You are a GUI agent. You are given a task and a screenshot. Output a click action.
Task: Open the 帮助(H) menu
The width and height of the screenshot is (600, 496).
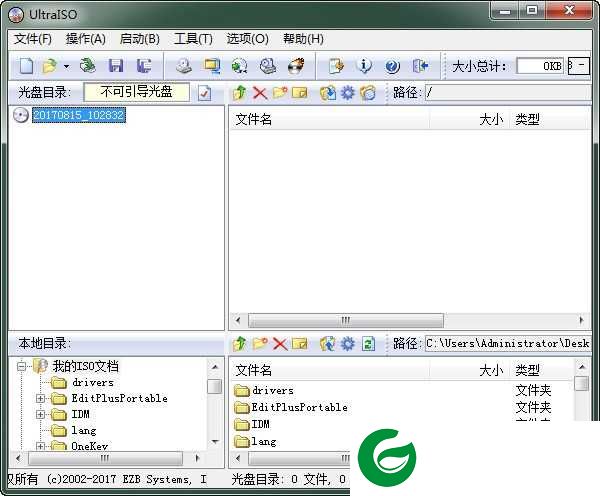click(303, 39)
